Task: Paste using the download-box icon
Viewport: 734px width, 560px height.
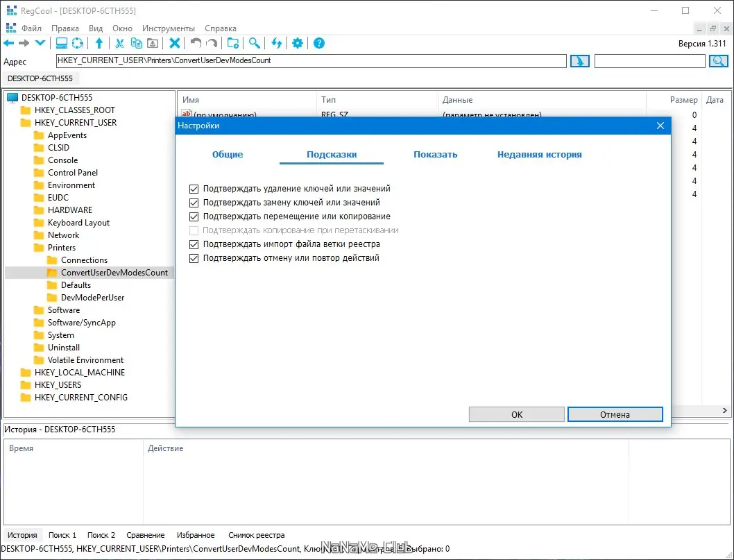Action: [153, 43]
